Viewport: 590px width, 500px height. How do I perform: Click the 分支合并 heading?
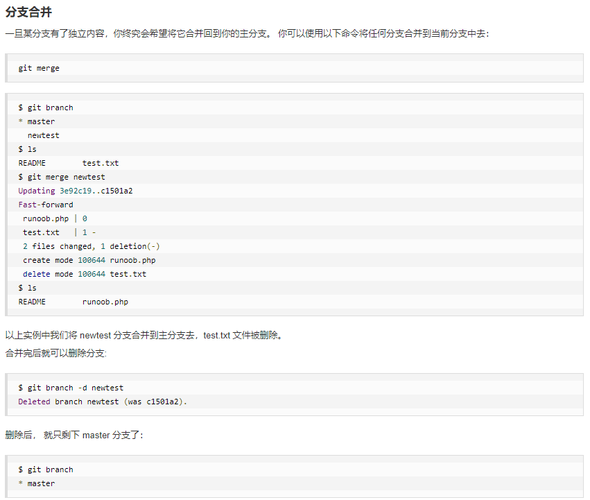click(29, 12)
